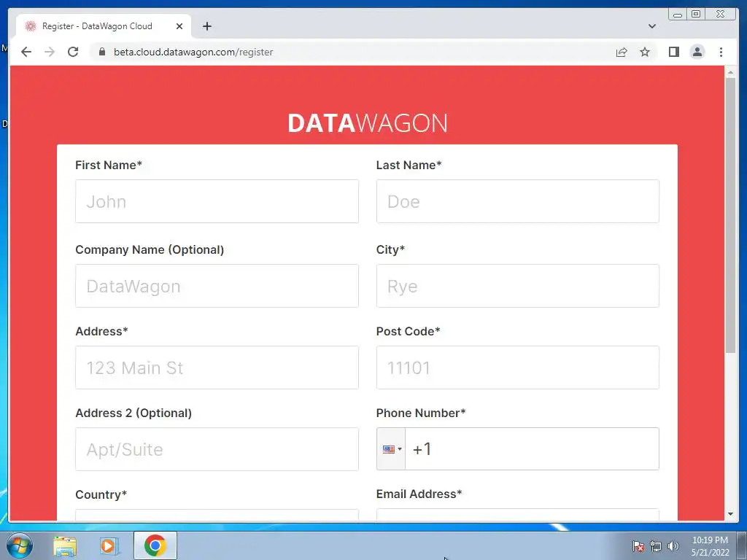Click the scrollbar up arrow

(x=730, y=72)
